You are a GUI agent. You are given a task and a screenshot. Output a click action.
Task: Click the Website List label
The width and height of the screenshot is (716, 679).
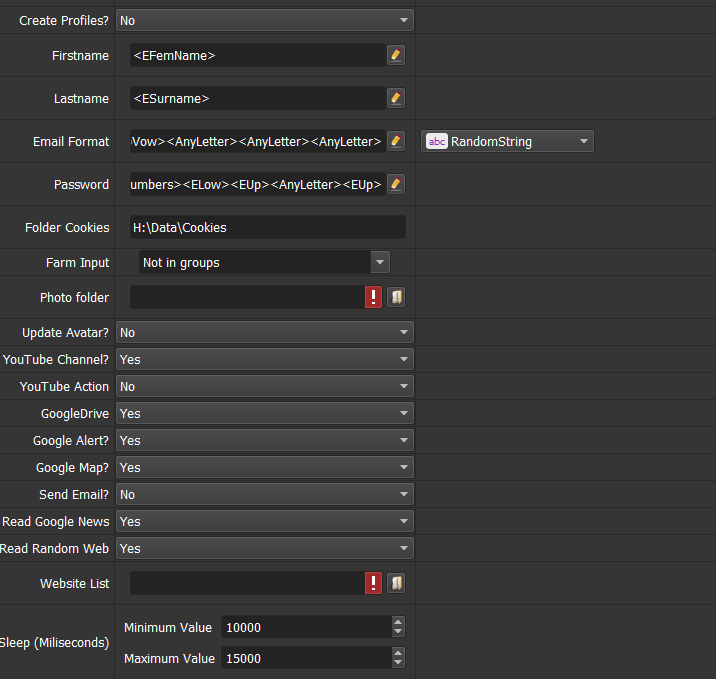point(74,584)
